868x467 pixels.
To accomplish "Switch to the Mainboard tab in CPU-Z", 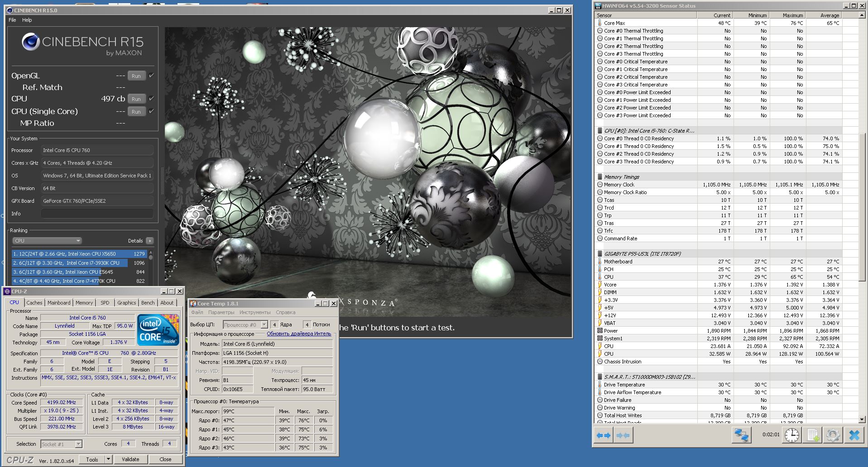I will click(59, 303).
